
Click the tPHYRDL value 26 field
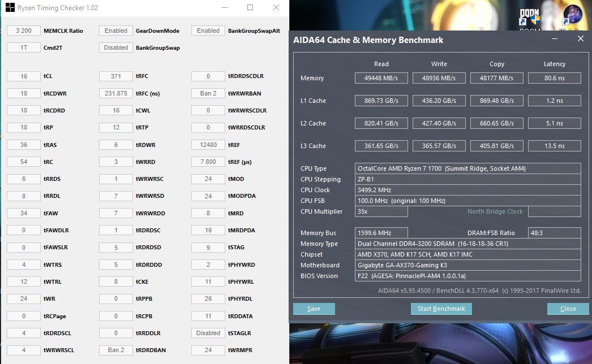[x=208, y=299]
